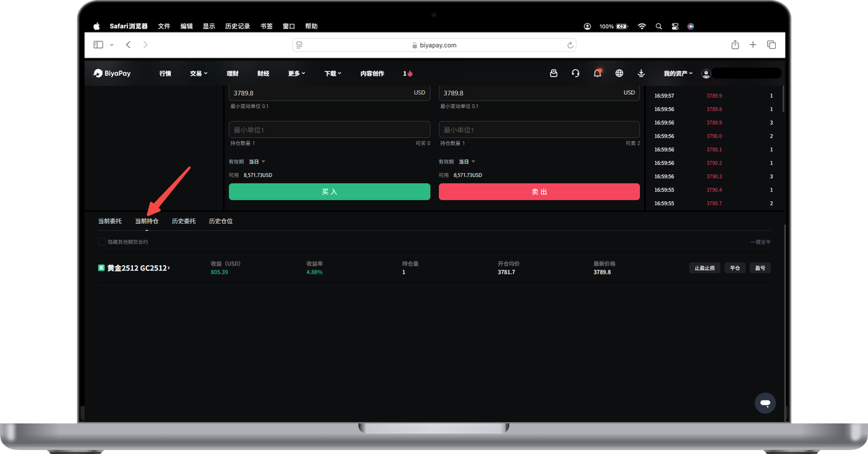Image resolution: width=868 pixels, height=454 pixels.
Task: Click the notification bell icon
Action: pyautogui.click(x=597, y=73)
